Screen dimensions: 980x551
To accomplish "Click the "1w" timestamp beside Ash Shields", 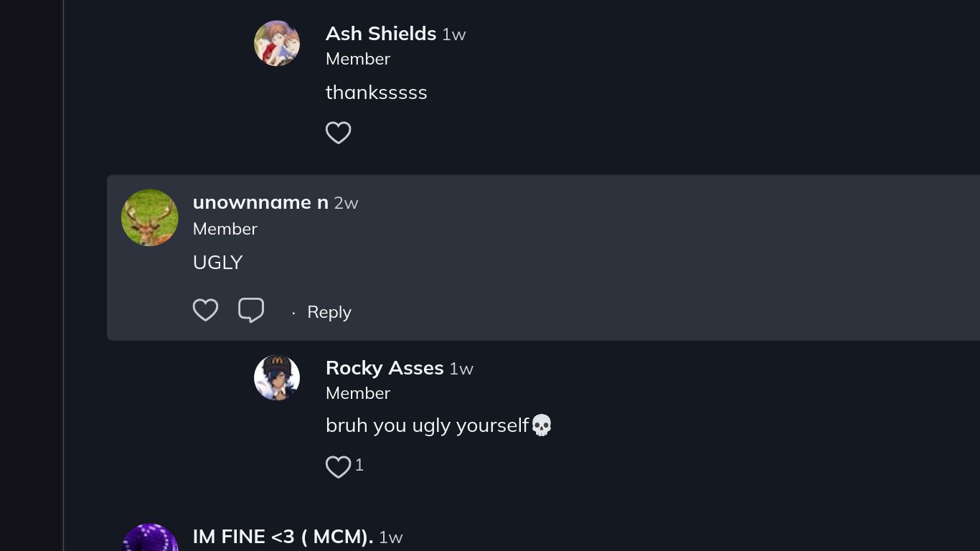I will click(x=454, y=34).
